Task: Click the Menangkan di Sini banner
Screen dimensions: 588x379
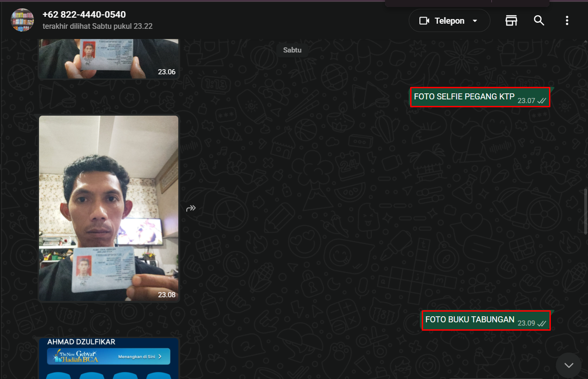Action: pyautogui.click(x=109, y=357)
